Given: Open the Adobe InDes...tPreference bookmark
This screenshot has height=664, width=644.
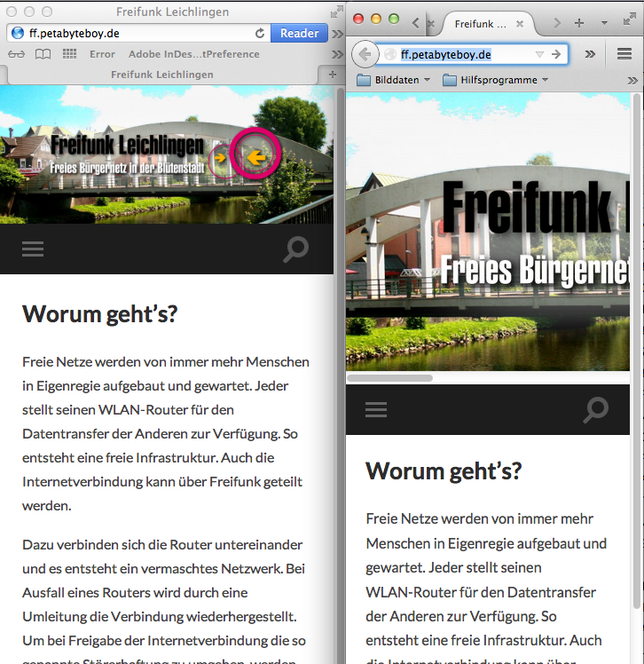Looking at the screenshot, I should (193, 54).
